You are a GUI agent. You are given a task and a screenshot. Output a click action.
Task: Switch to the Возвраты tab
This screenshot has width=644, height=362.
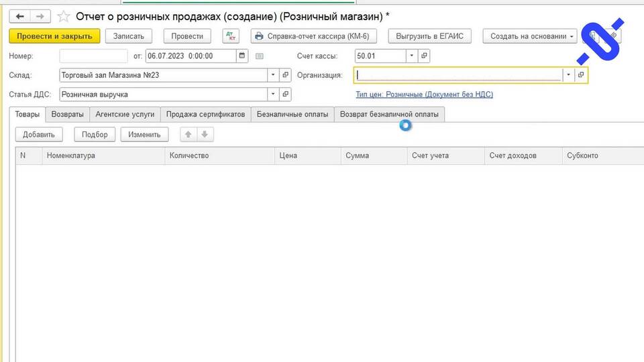68,115
